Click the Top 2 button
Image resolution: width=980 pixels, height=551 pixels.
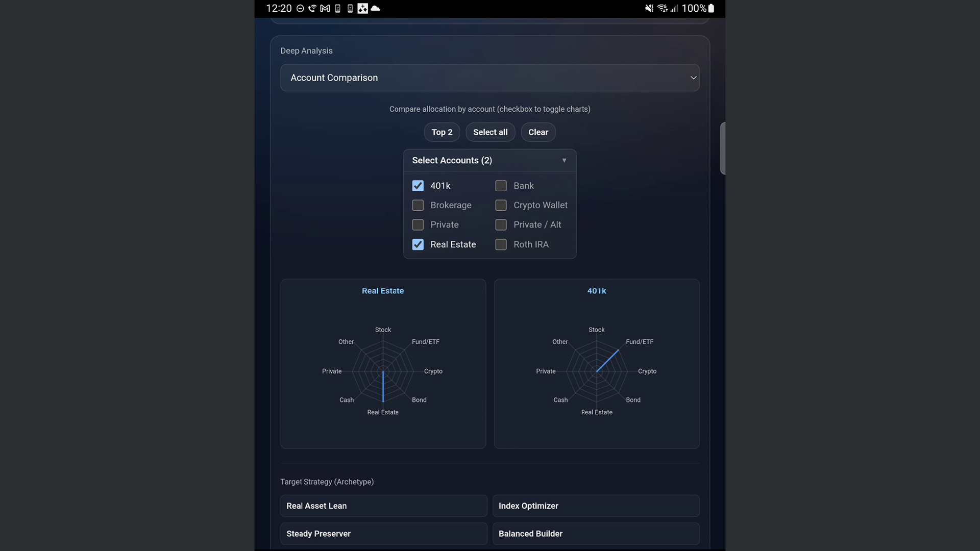click(442, 132)
